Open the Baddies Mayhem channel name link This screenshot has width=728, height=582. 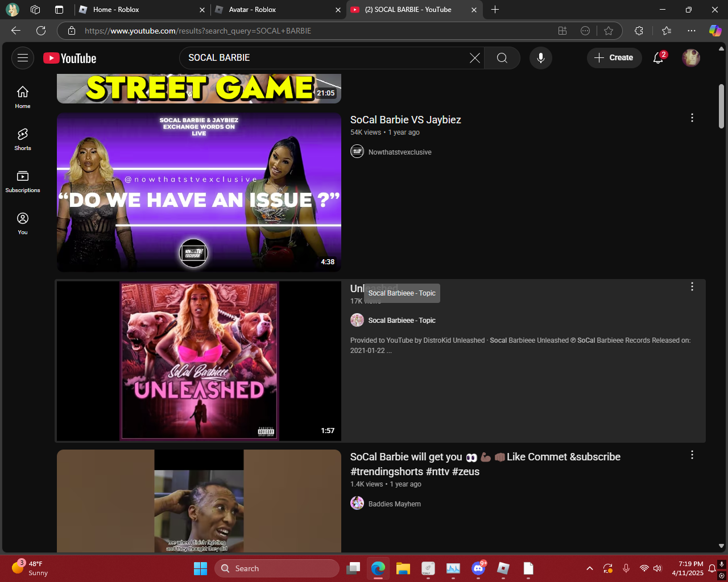coord(395,504)
